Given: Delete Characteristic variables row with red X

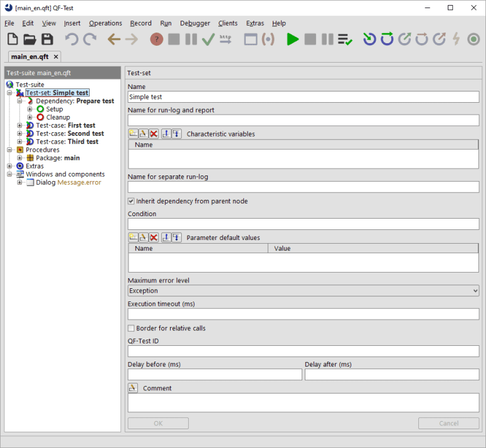Looking at the screenshot, I should click(154, 133).
